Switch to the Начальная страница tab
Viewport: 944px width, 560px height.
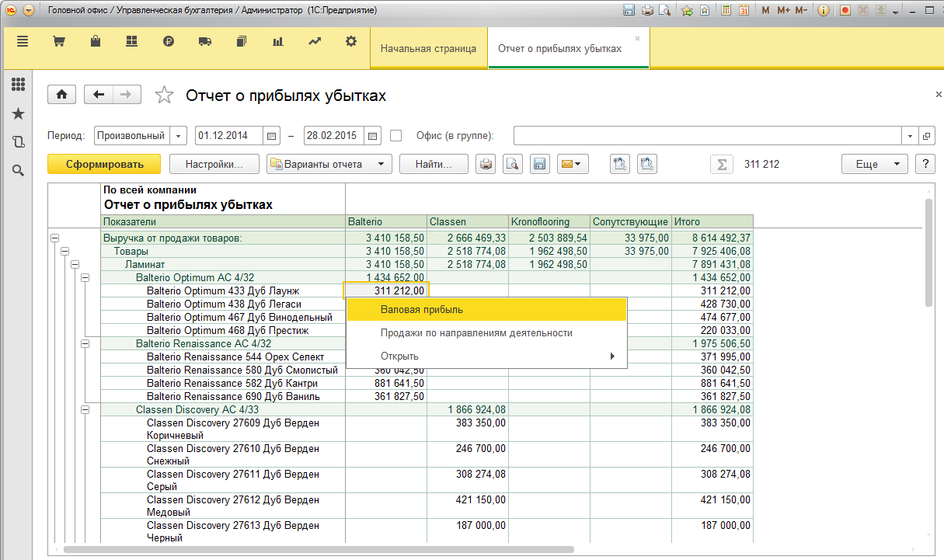tap(428, 48)
